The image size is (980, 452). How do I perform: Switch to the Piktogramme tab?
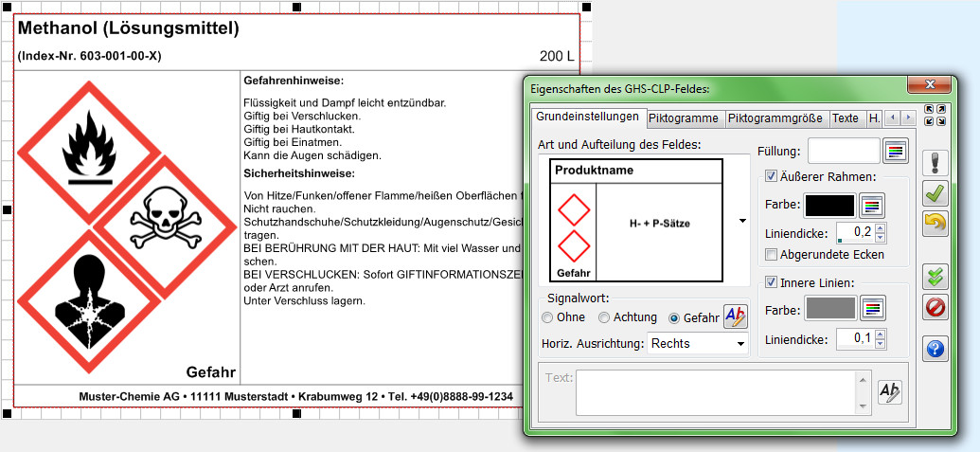tap(684, 118)
